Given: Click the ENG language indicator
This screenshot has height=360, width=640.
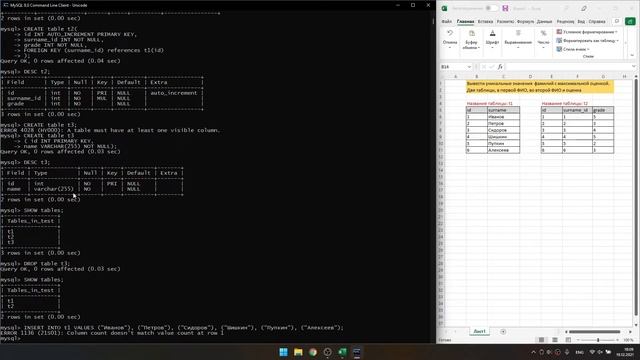Looking at the screenshot, I should pyautogui.click(x=579, y=352).
